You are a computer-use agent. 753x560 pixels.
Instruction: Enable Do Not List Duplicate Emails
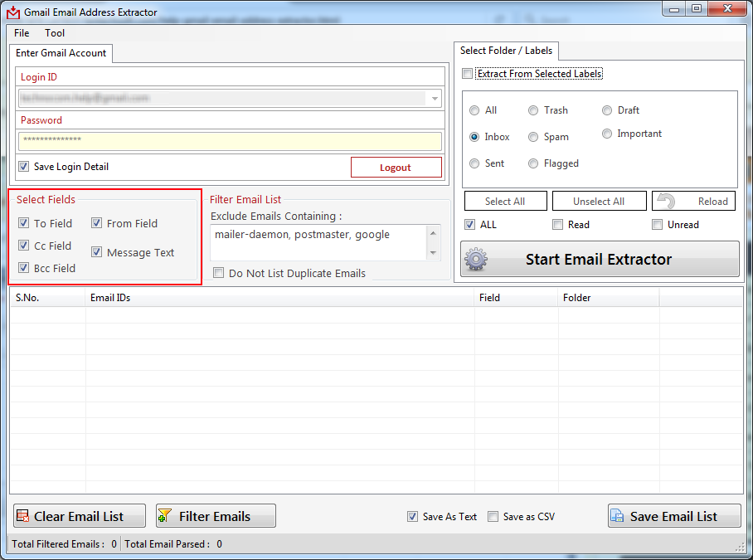pyautogui.click(x=218, y=273)
